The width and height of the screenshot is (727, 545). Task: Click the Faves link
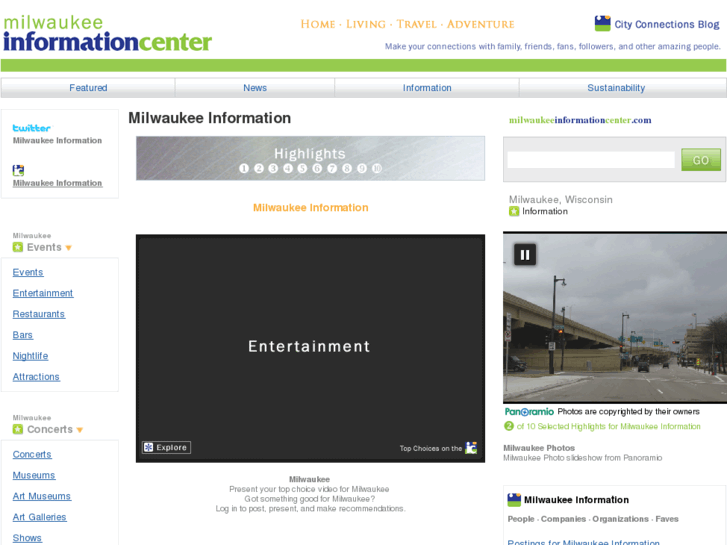click(x=667, y=519)
